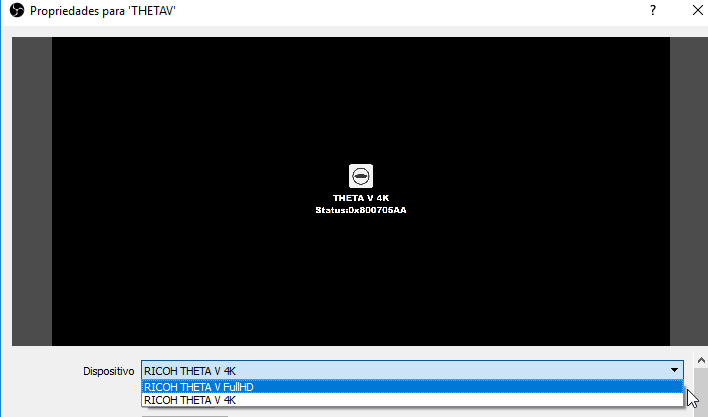Select RICOH THETA V FullHD from device list
This screenshot has width=708, height=417.
pyautogui.click(x=412, y=387)
